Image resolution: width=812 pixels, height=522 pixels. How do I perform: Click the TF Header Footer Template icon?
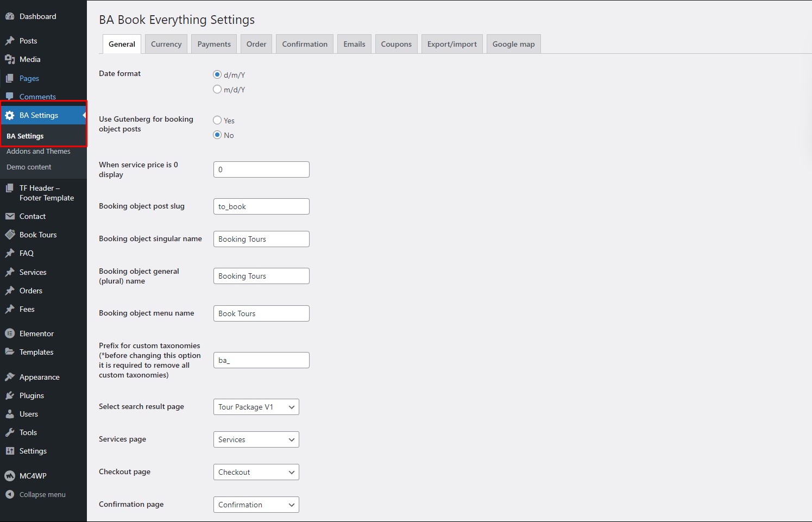[x=10, y=188]
